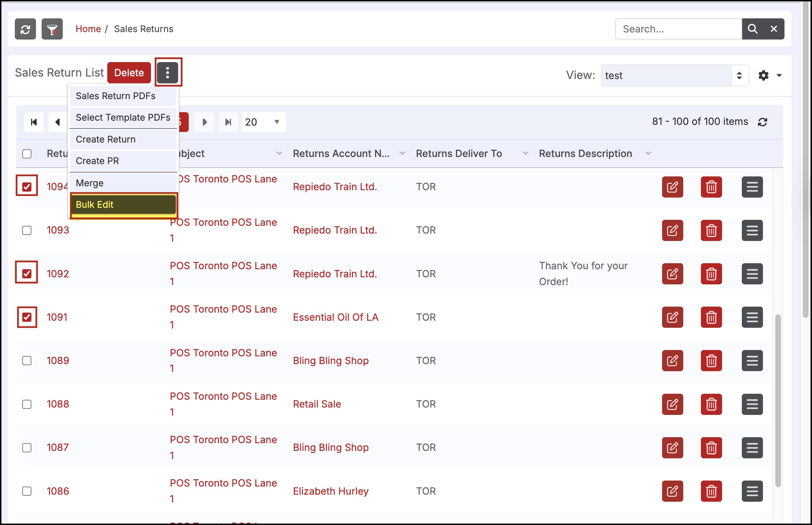Click the edit icon for return 1093

click(672, 230)
